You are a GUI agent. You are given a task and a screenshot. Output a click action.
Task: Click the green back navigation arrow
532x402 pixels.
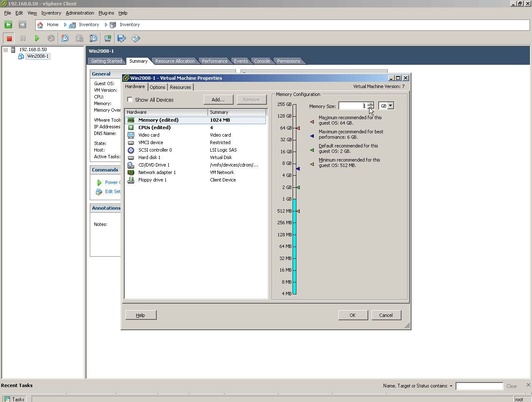tap(8, 25)
